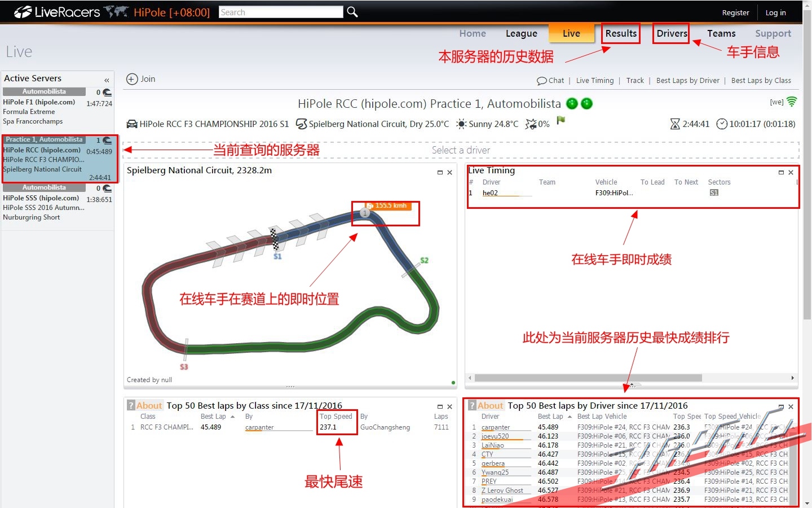Image resolution: width=812 pixels, height=508 pixels.
Task: Click into the Search input field
Action: pyautogui.click(x=281, y=12)
